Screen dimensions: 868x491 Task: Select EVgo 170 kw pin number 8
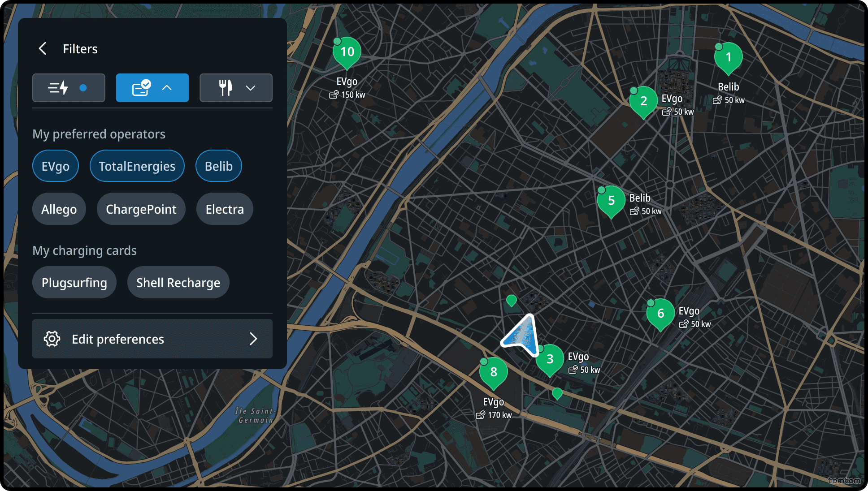pyautogui.click(x=493, y=372)
